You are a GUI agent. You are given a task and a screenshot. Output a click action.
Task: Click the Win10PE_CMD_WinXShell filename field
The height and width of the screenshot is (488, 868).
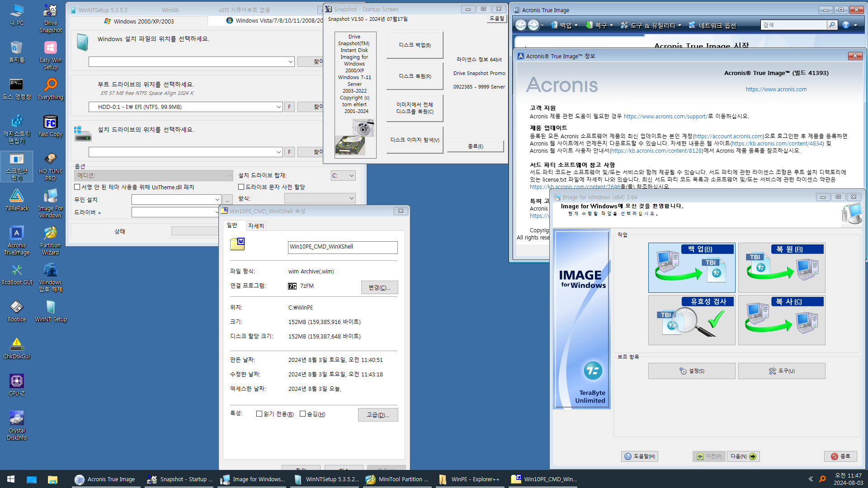(343, 247)
